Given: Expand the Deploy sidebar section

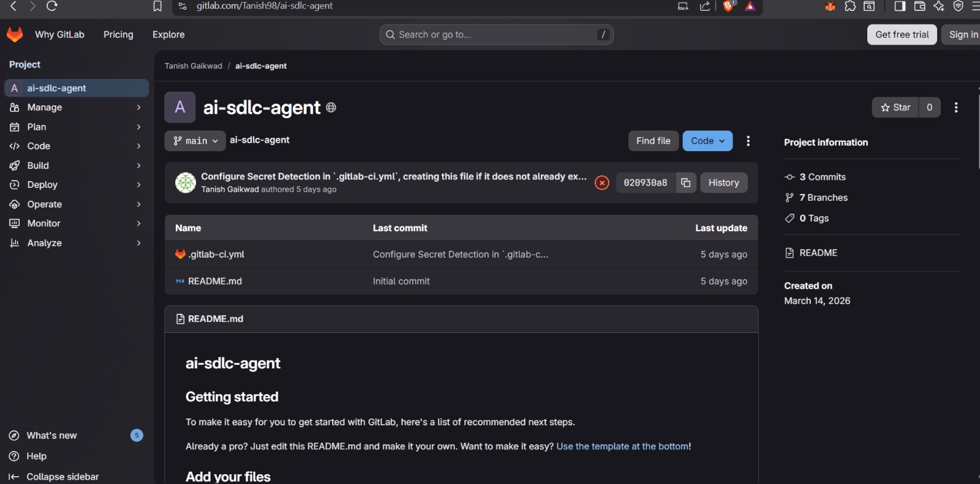Looking at the screenshot, I should click(x=76, y=185).
